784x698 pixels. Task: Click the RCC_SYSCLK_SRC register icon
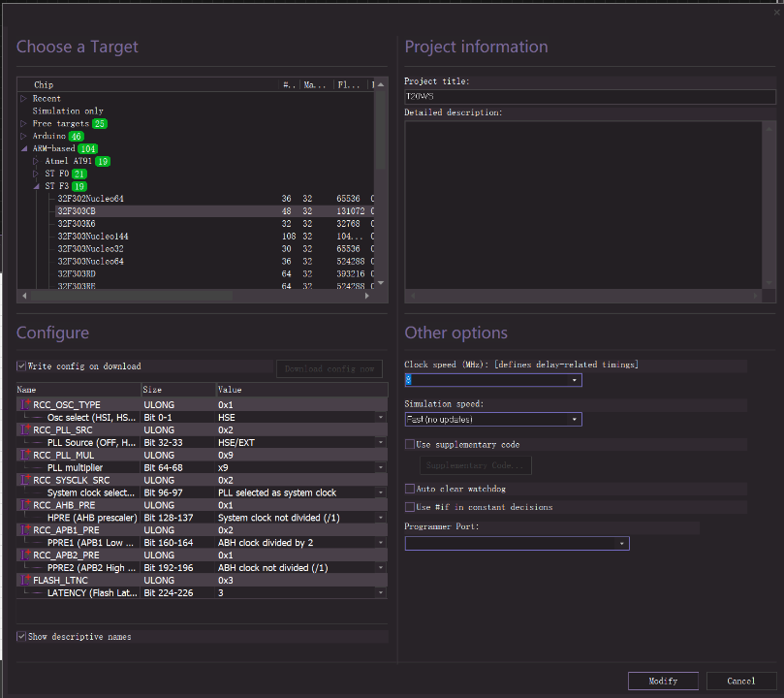coord(25,480)
